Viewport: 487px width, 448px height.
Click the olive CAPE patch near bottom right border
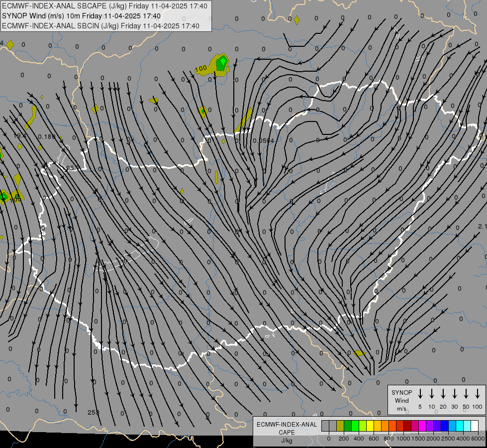(360, 353)
